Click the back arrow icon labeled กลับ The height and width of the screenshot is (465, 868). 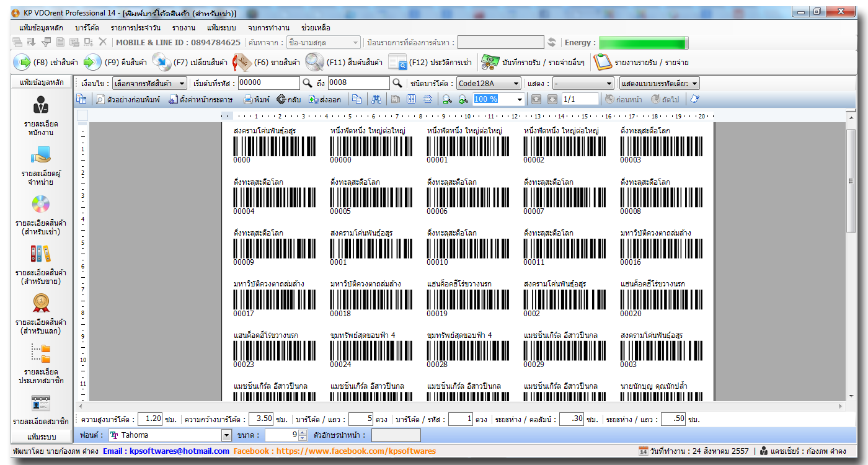click(x=281, y=99)
